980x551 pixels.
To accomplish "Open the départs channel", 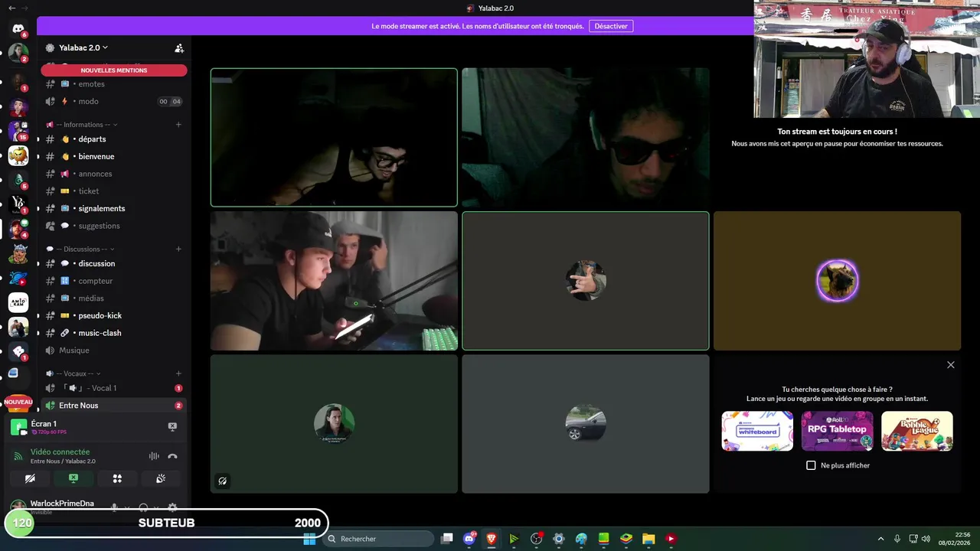I will tap(114, 139).
